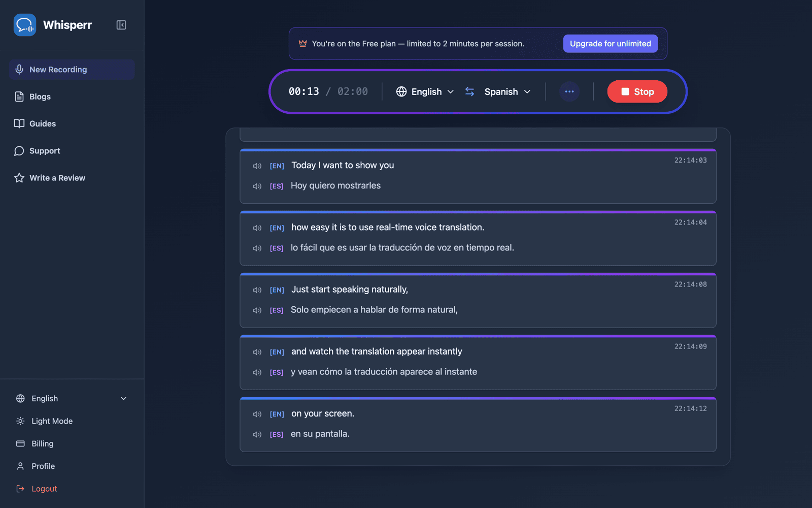Toggle Light Mode
Screen dimensions: 812x508
[72, 421]
